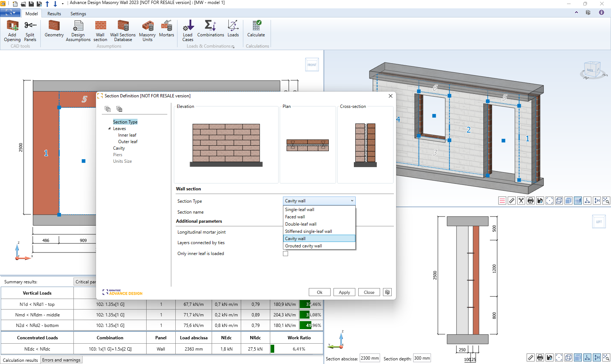Select 'Cavity' in the section tree

pos(119,148)
